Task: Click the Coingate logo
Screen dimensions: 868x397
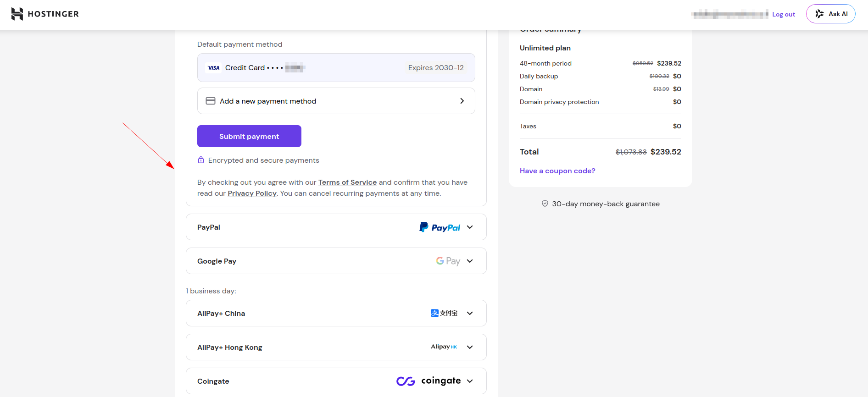Action: click(x=428, y=381)
